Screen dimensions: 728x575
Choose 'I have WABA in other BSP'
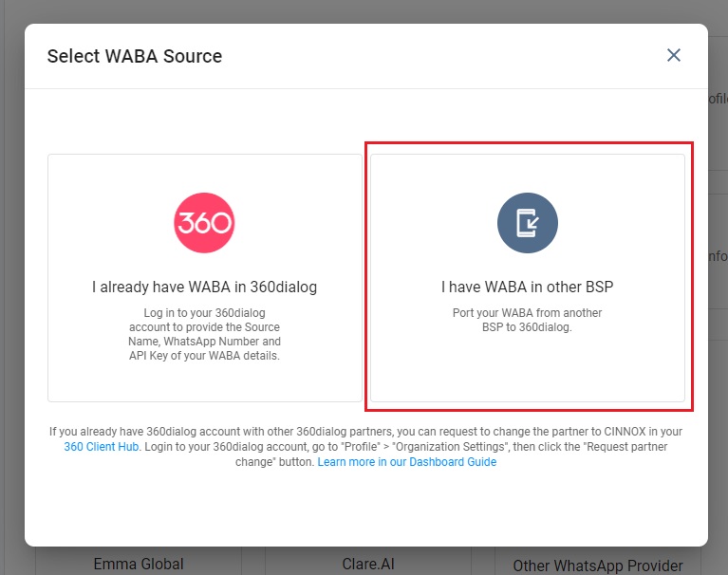528,278
